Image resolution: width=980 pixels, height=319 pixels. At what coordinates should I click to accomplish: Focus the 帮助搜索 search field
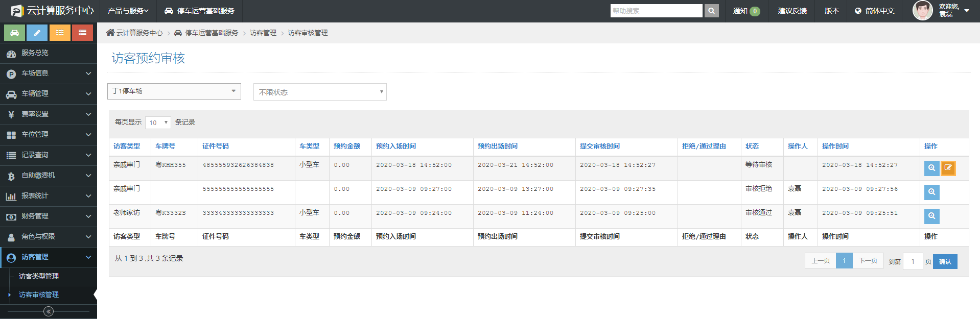pyautogui.click(x=656, y=11)
